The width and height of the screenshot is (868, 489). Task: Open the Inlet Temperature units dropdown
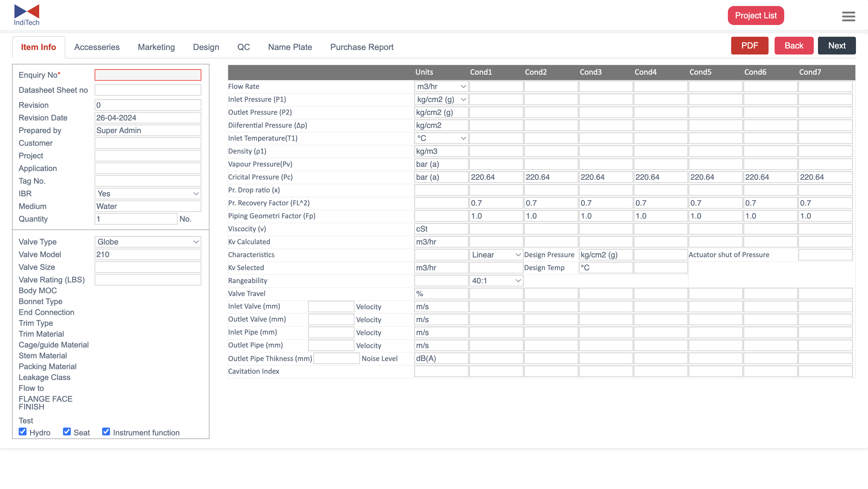tap(441, 138)
